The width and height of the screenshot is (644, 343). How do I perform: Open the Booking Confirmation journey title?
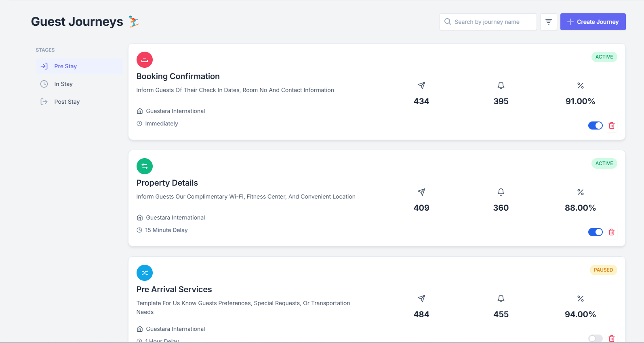tap(178, 76)
